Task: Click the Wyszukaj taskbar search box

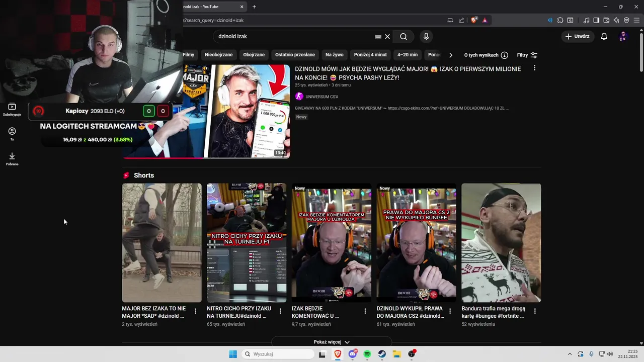Action: click(x=278, y=354)
